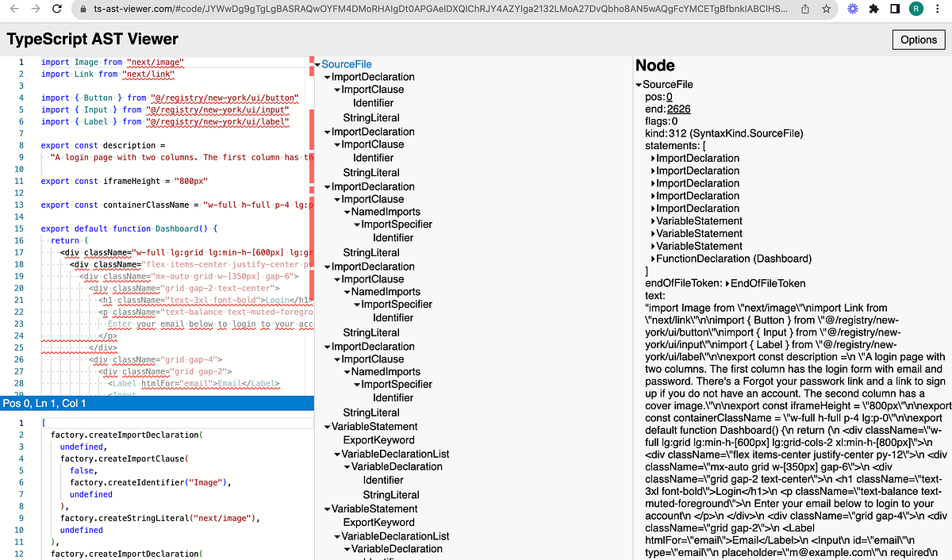Click the browser address bar

click(x=397, y=9)
